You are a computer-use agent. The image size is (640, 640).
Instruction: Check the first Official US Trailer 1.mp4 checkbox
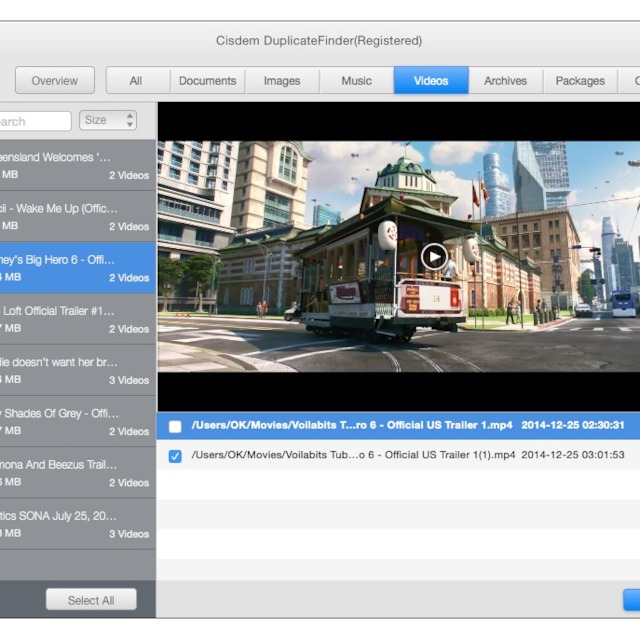point(175,426)
